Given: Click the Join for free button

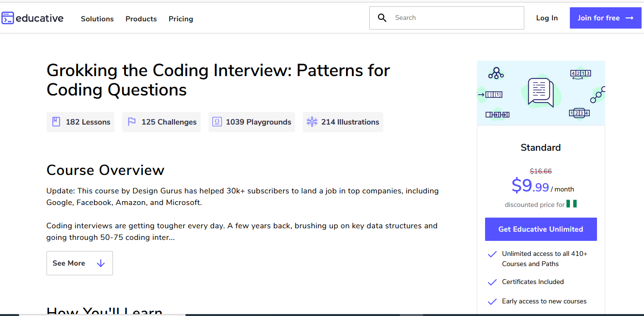Looking at the screenshot, I should [x=605, y=18].
